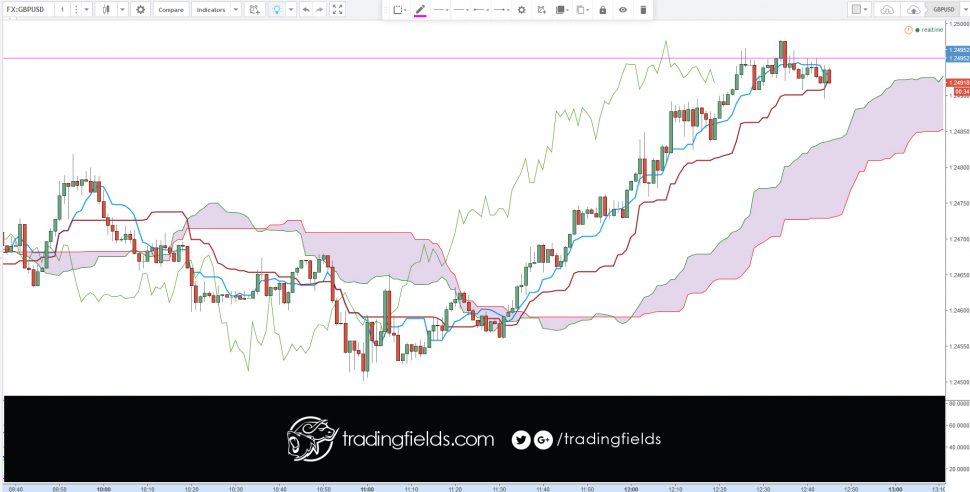Toggle drawing visibility eye icon
Image resolution: width=970 pixels, height=492 pixels.
[x=623, y=9]
